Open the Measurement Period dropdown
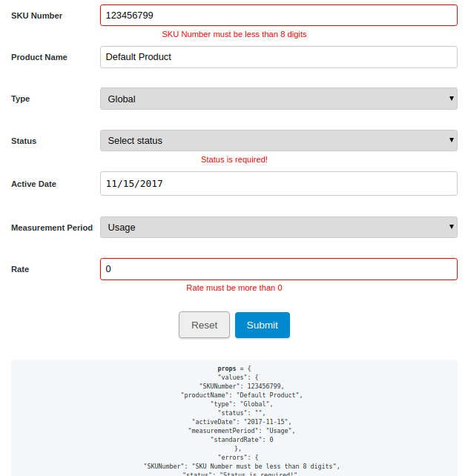Viewport: 465px width, 476px height. (278, 228)
